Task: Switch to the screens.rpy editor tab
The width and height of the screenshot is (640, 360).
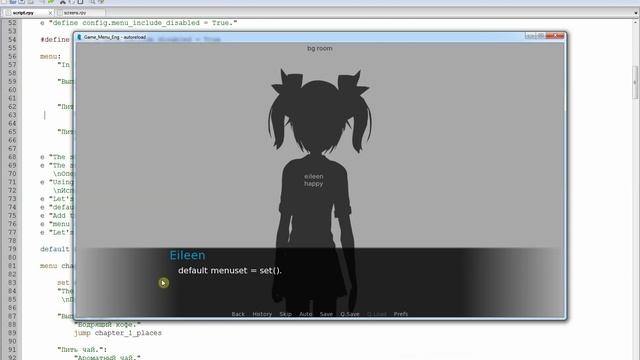Action: (75, 13)
